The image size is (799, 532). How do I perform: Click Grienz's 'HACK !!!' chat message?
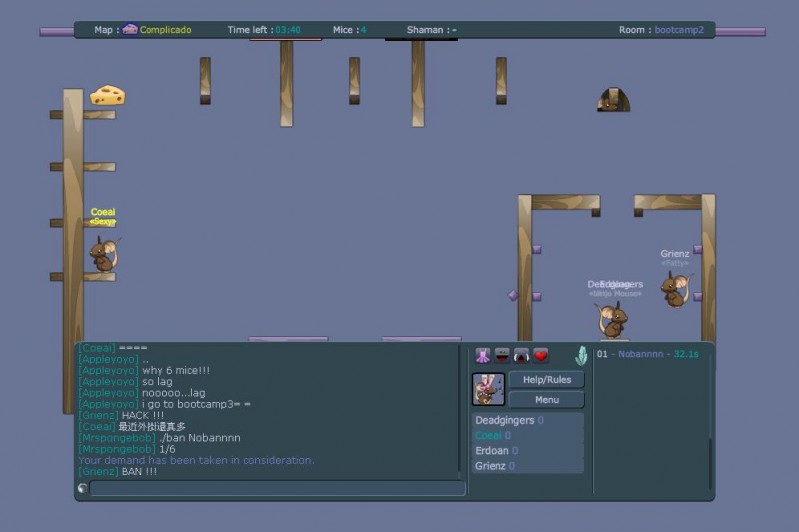click(x=121, y=415)
